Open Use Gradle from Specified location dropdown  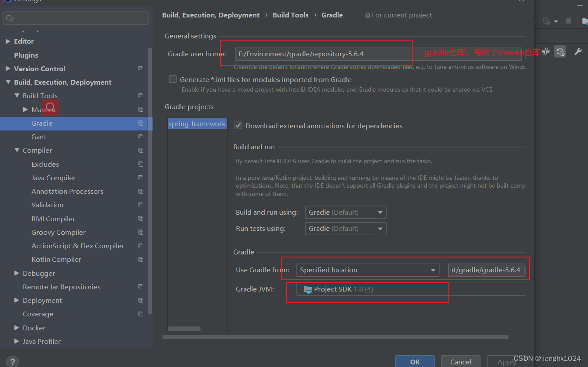pyautogui.click(x=368, y=270)
